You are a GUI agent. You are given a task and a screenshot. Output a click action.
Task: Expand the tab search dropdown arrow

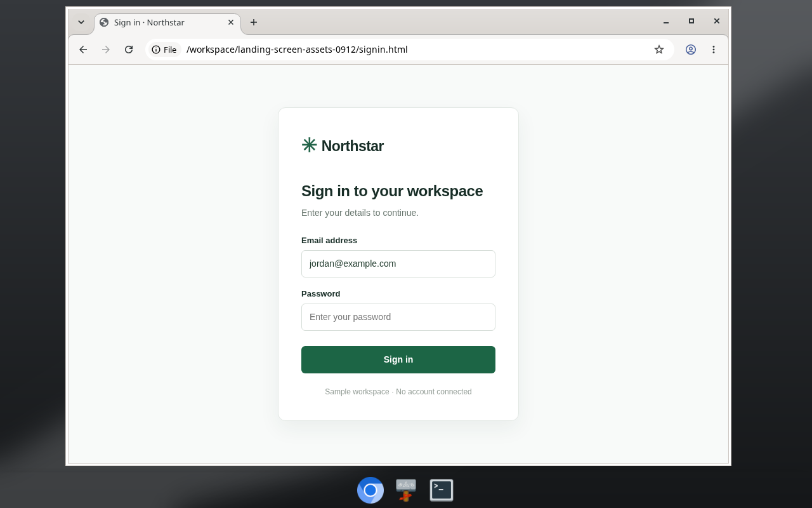pos(81,22)
